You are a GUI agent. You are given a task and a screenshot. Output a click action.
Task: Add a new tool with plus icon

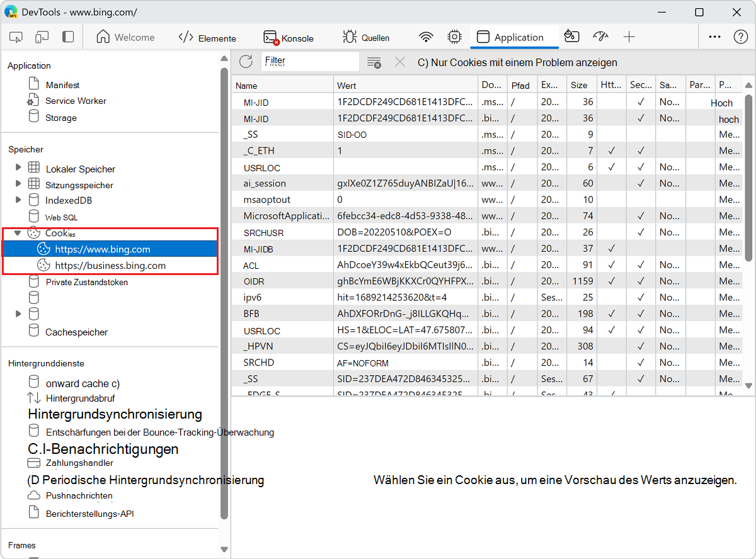(629, 37)
